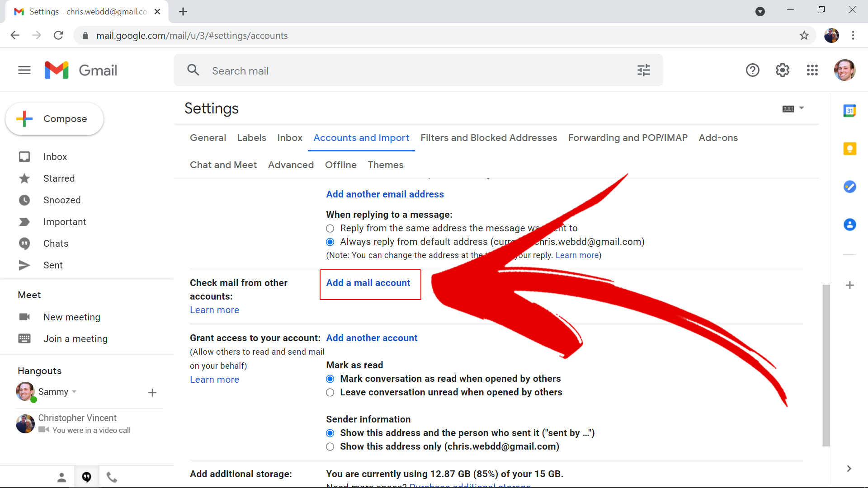The width and height of the screenshot is (868, 488).
Task: Click the Search mail input field
Action: pyautogui.click(x=418, y=70)
